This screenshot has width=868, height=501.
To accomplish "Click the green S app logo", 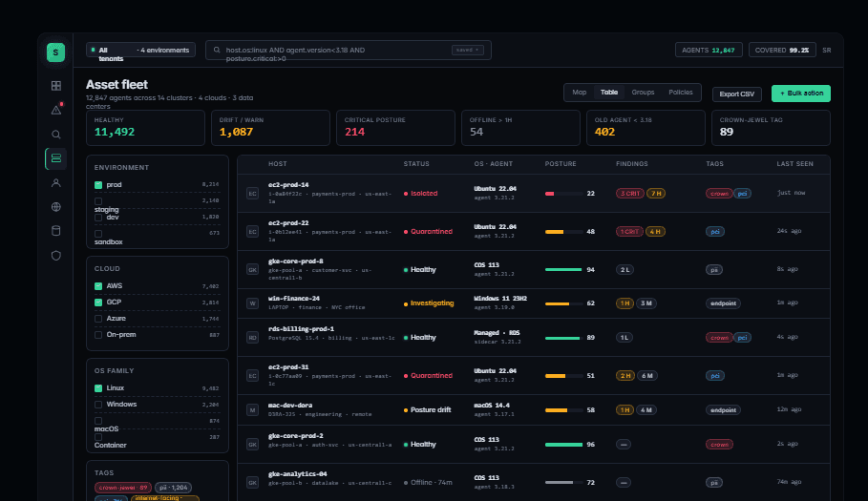I will tap(55, 52).
